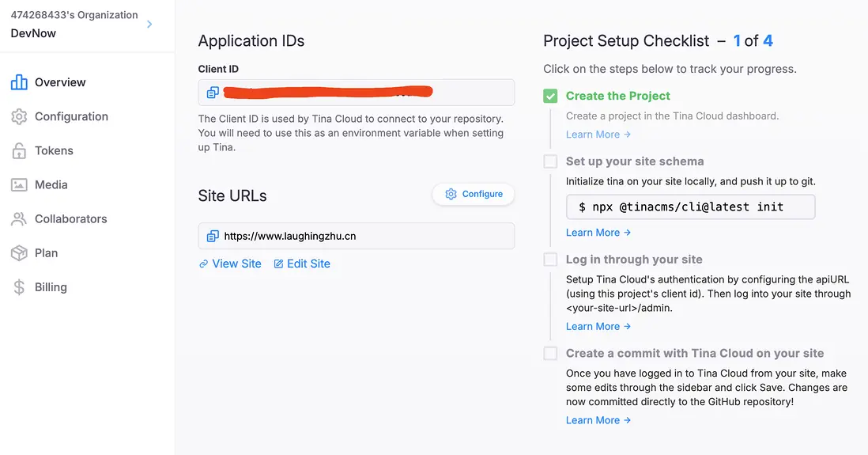Expand the organization switcher chevron

pyautogui.click(x=149, y=25)
